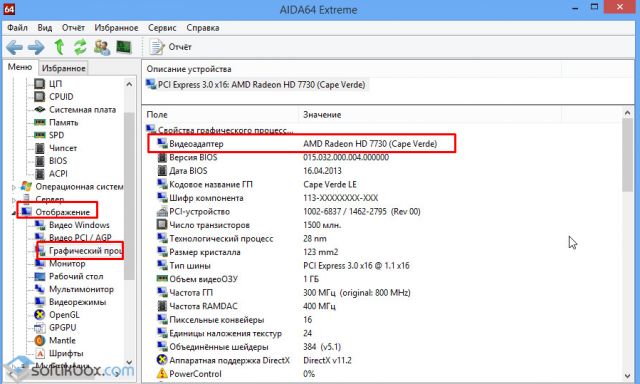The image size is (640, 384).
Task: Open the Вид menu
Action: [x=44, y=28]
